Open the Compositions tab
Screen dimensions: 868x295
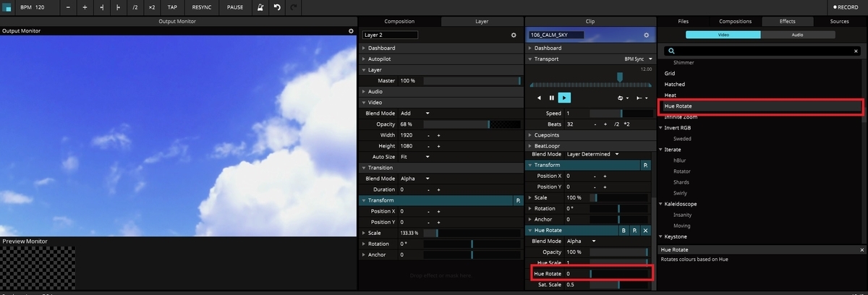[735, 22]
